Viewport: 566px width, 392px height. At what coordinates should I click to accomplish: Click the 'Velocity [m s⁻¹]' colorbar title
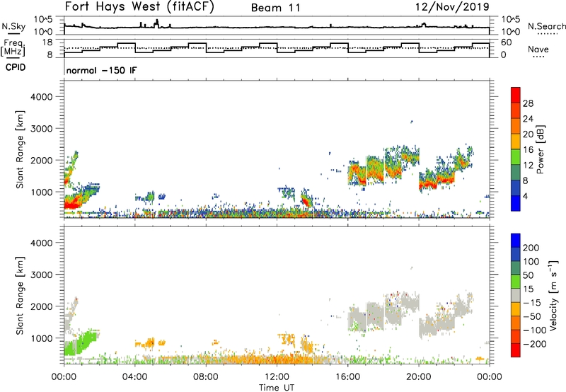553,296
